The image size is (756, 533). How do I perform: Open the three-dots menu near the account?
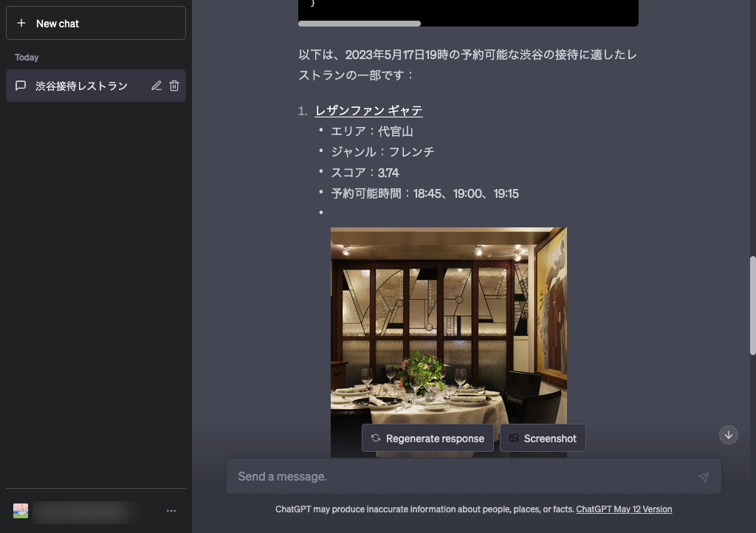pyautogui.click(x=171, y=510)
